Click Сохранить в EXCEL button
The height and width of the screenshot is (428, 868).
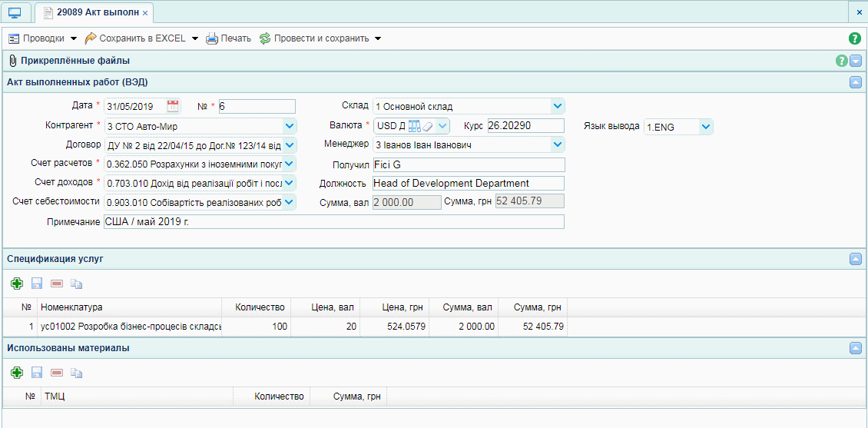[136, 38]
